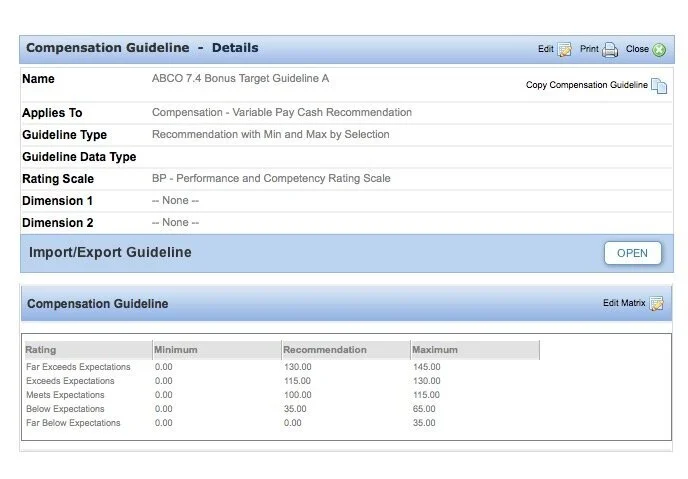
Task: Select the Rating column header
Action: [x=88, y=350]
